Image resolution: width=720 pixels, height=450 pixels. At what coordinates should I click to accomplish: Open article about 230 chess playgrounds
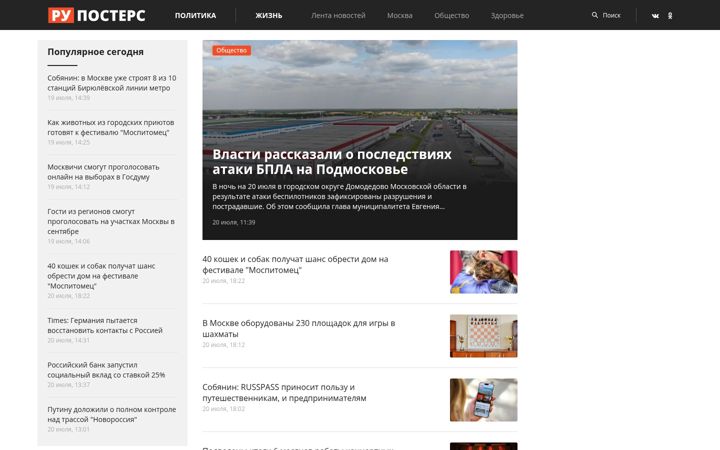pyautogui.click(x=299, y=328)
